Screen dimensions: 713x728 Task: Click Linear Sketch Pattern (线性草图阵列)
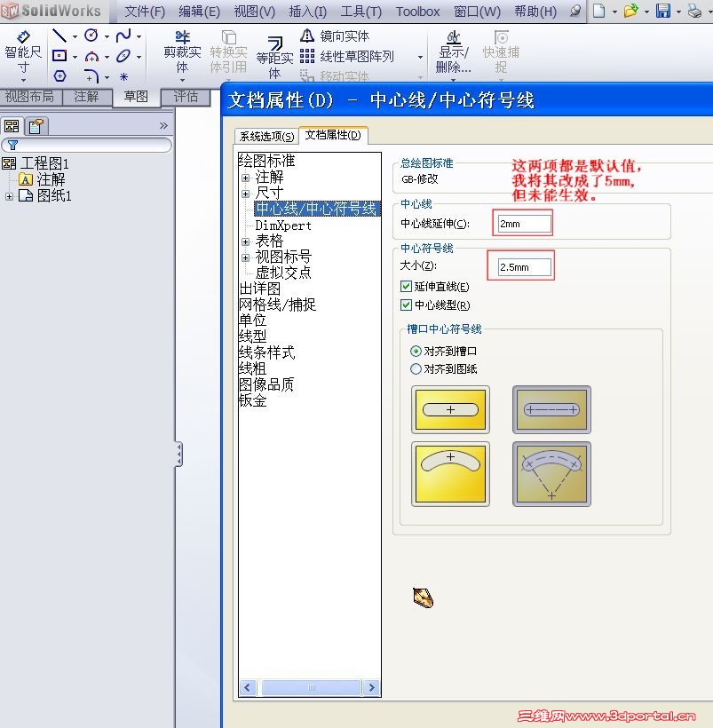tap(346, 56)
